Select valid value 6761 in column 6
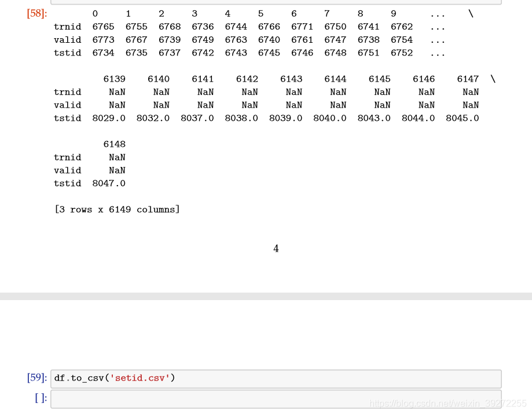532x414 pixels. [302, 40]
